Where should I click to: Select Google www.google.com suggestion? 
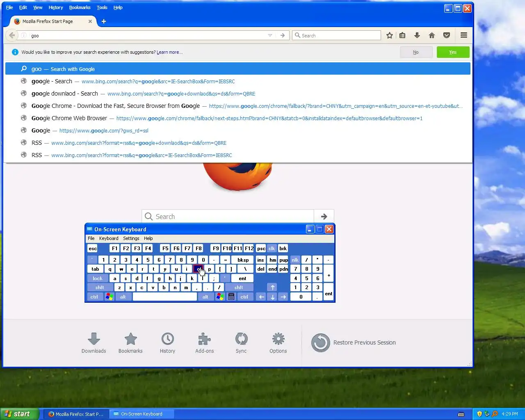238,130
